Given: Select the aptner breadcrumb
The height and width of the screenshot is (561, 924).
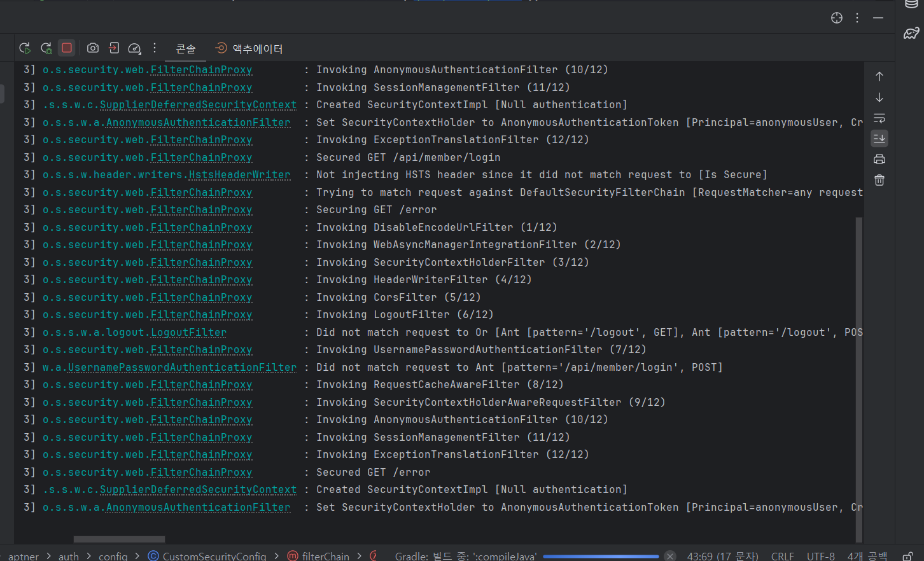Looking at the screenshot, I should pyautogui.click(x=24, y=556).
